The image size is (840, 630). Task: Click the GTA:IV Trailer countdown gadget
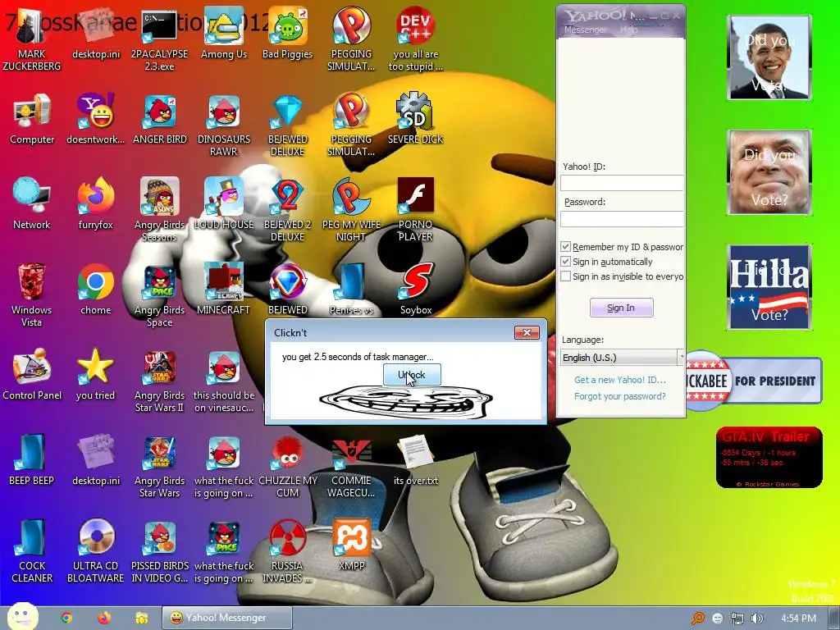click(769, 457)
